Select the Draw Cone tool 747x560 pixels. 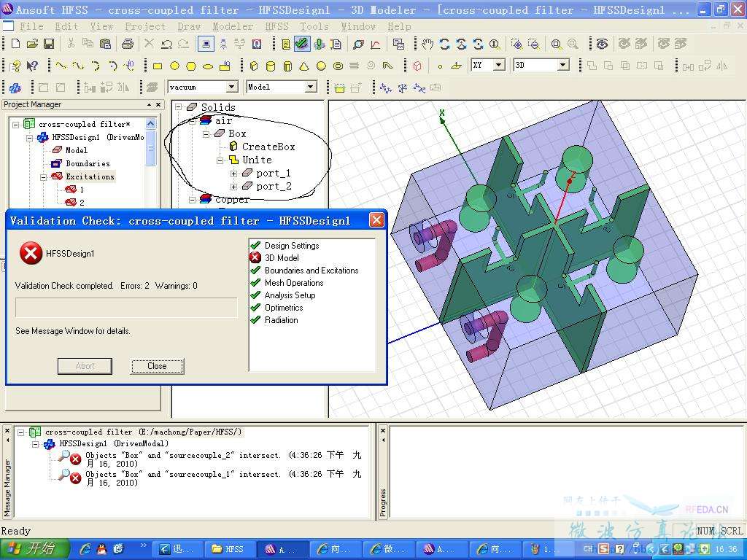tap(304, 66)
